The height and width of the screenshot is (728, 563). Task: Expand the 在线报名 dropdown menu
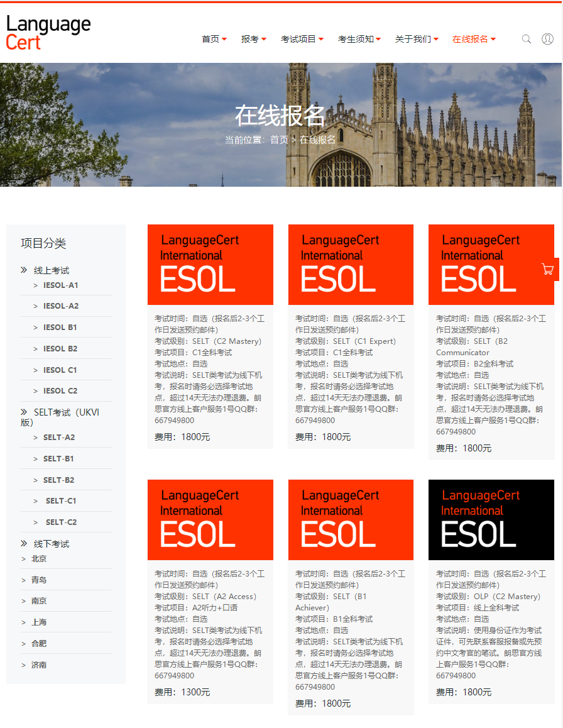pos(474,39)
